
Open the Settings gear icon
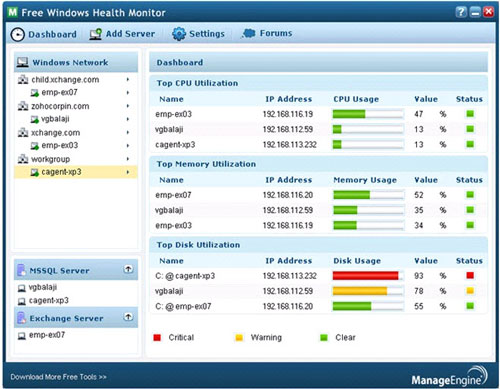pos(179,34)
